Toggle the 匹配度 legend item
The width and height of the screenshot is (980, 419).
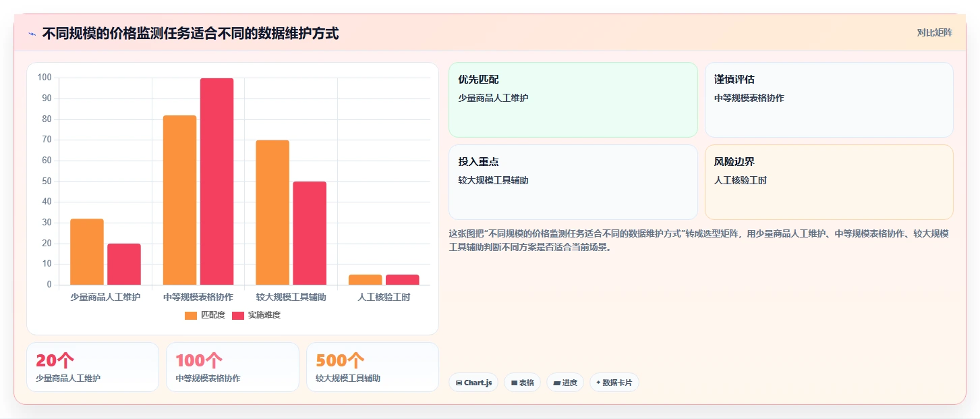click(x=205, y=315)
